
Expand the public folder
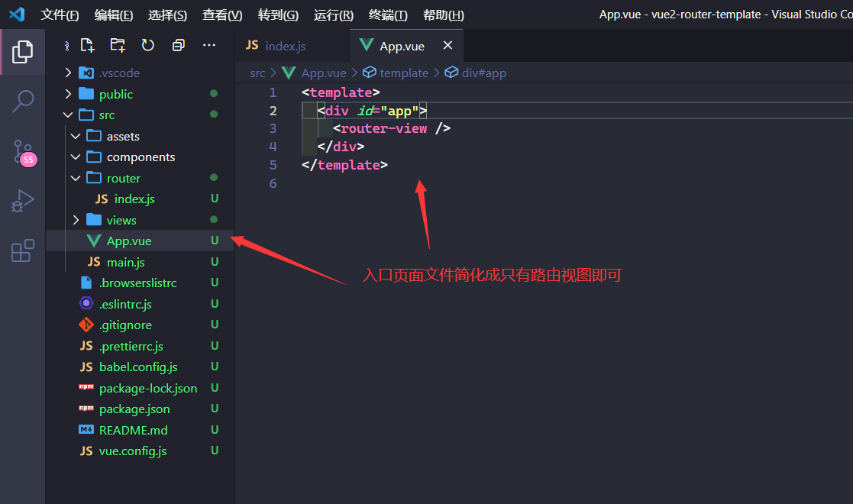tap(115, 94)
